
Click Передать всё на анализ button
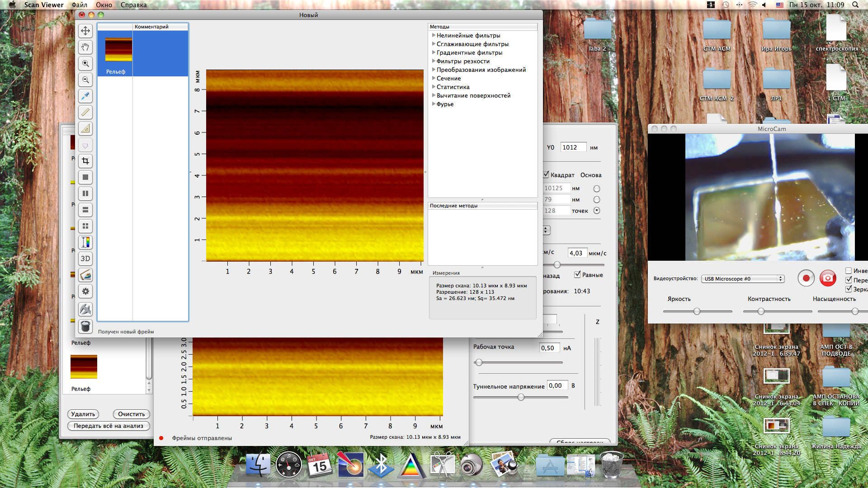(x=108, y=426)
